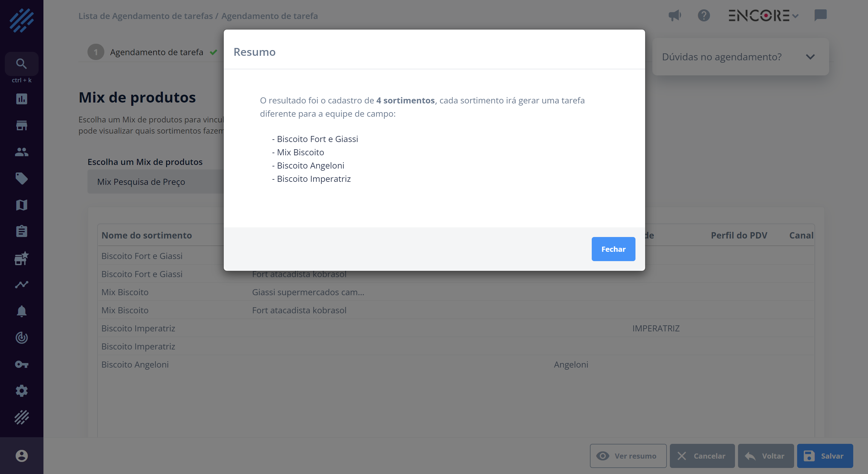
Task: Close the Resumo dialog with Fechar
Action: 613,249
